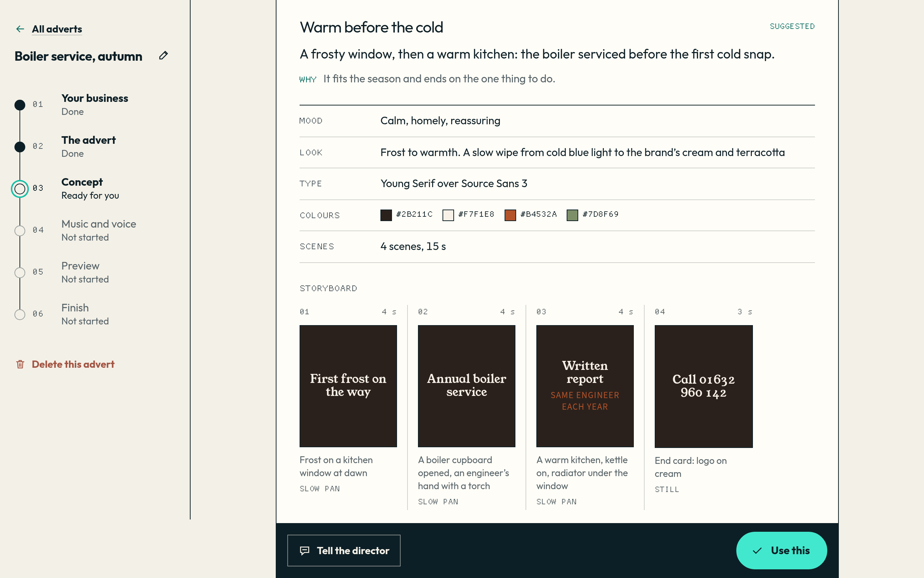Viewport: 924px width, 578px height.
Task: Click the Boiler service, autumn heading
Action: (78, 56)
